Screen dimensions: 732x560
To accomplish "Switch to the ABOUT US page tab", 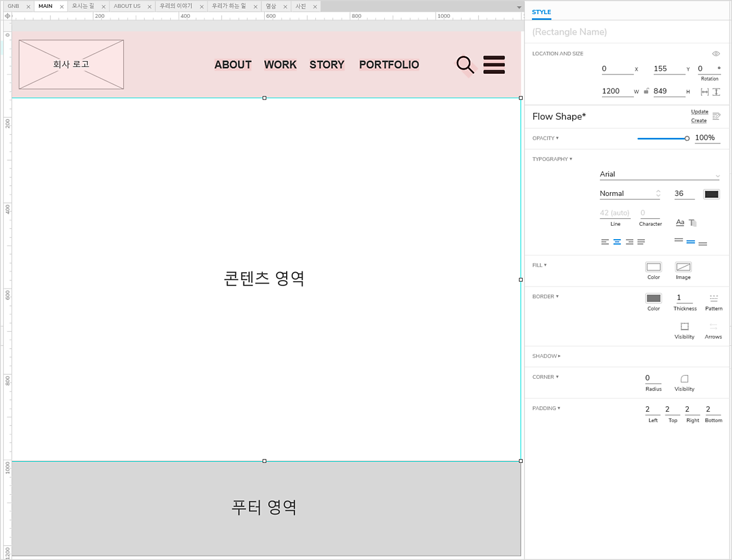I will point(127,6).
